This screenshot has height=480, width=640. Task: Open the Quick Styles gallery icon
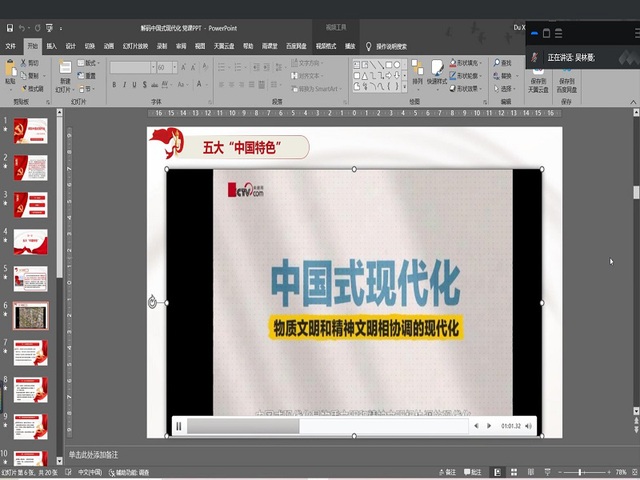[439, 70]
